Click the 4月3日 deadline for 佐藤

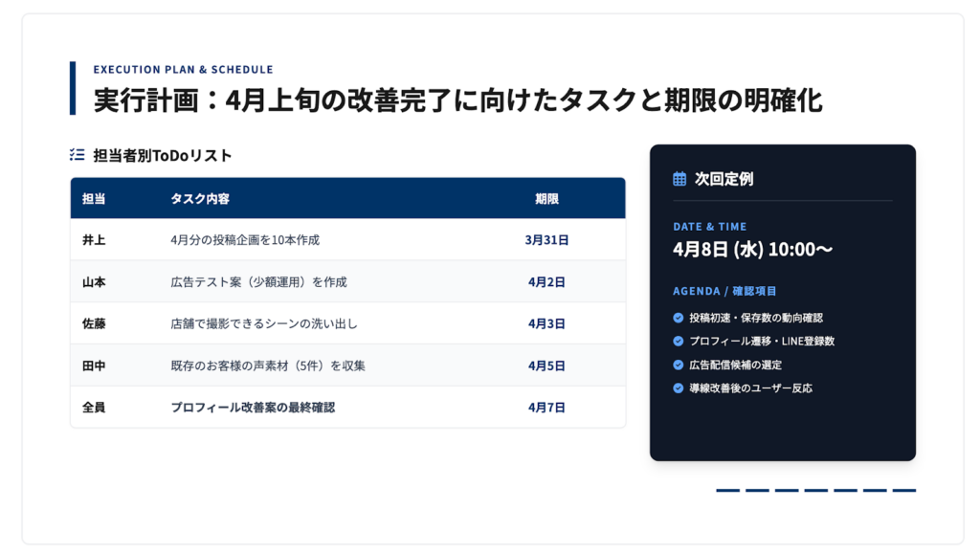click(546, 324)
